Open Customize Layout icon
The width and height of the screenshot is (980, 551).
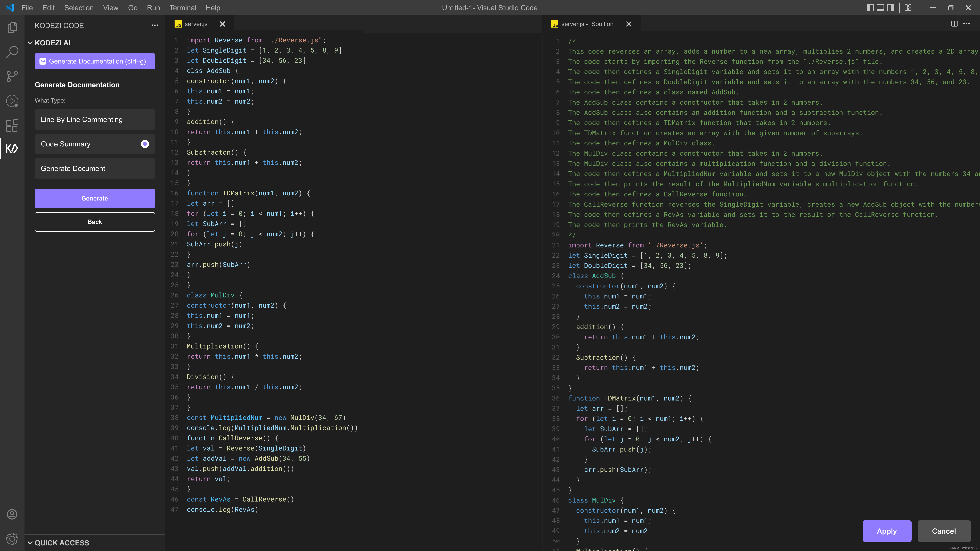pos(908,8)
